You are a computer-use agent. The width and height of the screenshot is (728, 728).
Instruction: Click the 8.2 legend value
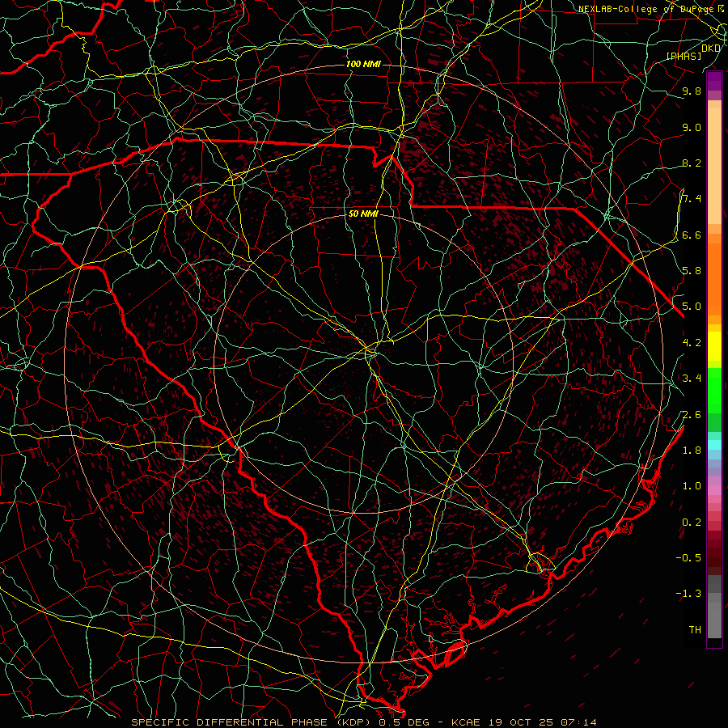point(692,163)
